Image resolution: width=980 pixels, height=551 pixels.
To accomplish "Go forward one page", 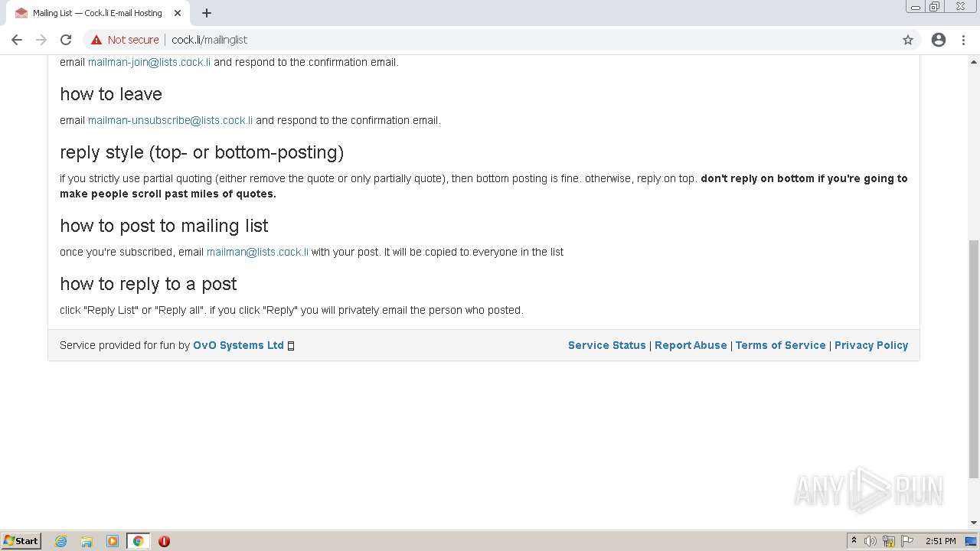I will point(41,40).
